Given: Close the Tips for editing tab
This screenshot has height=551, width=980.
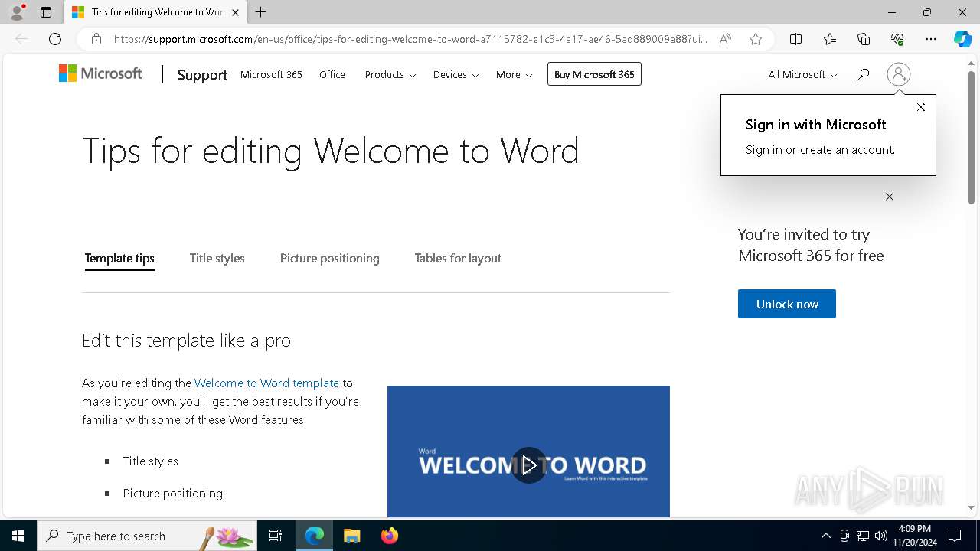Looking at the screenshot, I should point(235,12).
